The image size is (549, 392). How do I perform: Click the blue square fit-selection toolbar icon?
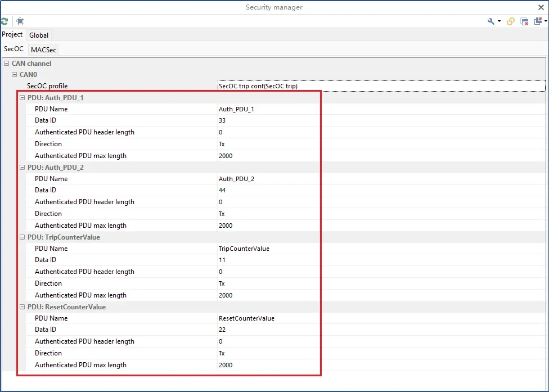pyautogui.click(x=20, y=21)
